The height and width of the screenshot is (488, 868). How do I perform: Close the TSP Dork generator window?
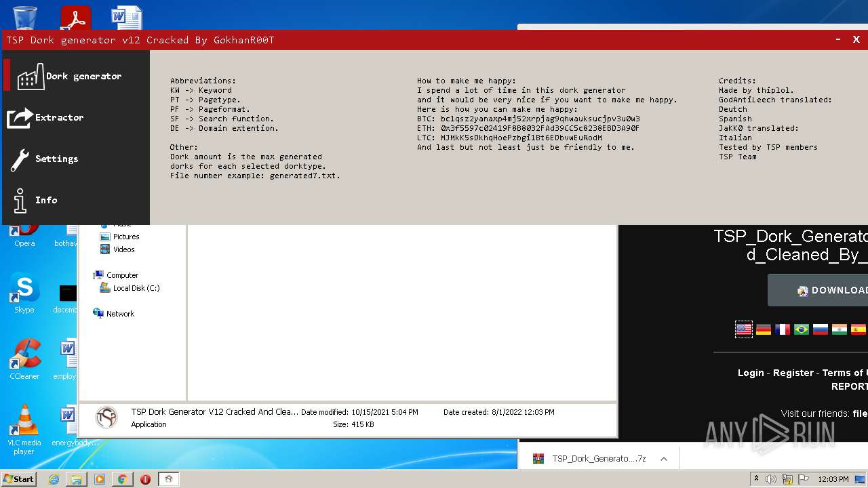(x=856, y=40)
